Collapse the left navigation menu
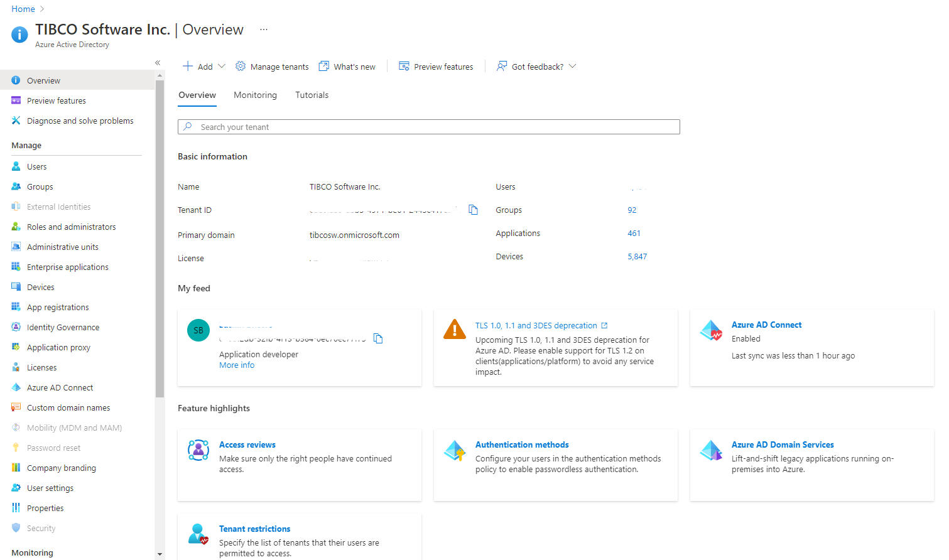The image size is (949, 560). [x=158, y=63]
